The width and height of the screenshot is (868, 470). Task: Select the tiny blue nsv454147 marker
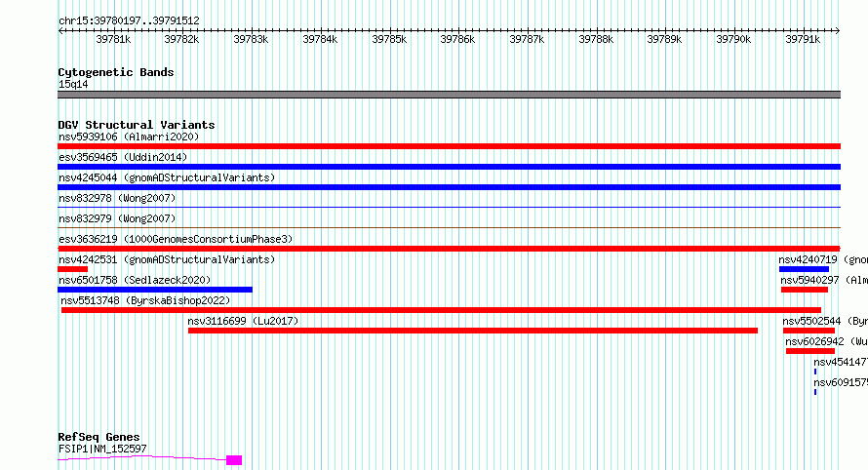point(815,372)
